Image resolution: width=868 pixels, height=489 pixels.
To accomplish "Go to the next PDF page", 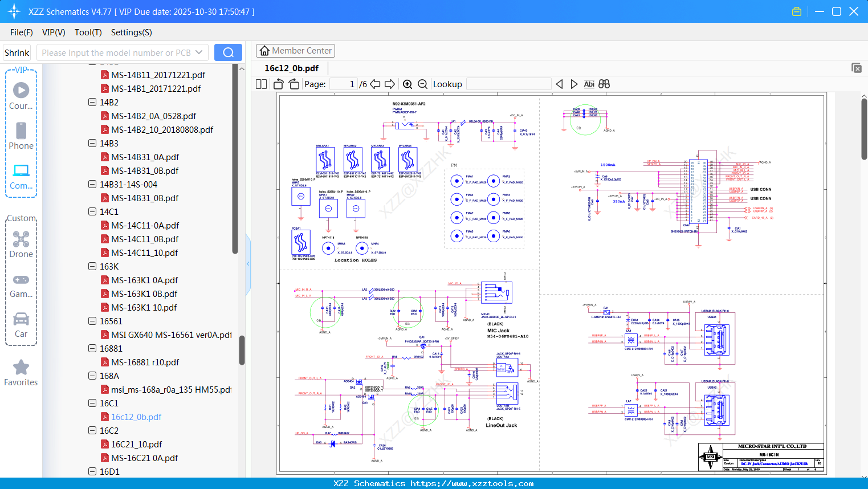I will tap(390, 84).
